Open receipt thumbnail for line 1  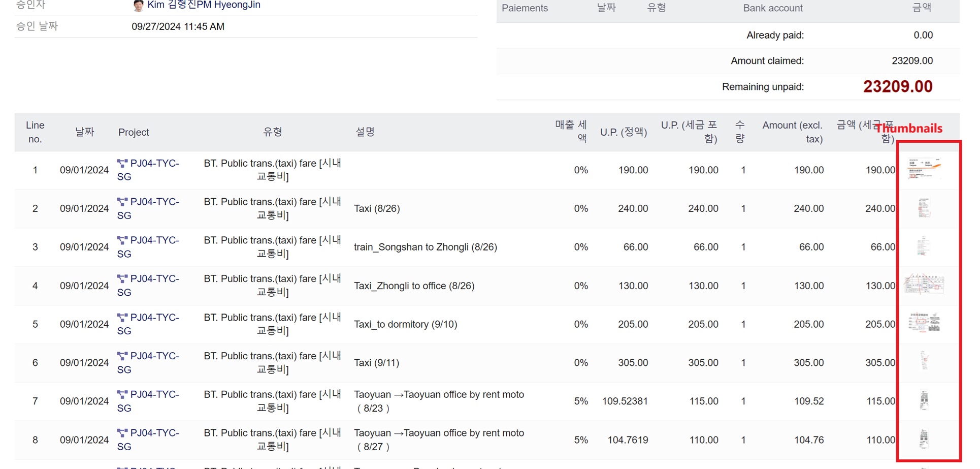(x=924, y=169)
